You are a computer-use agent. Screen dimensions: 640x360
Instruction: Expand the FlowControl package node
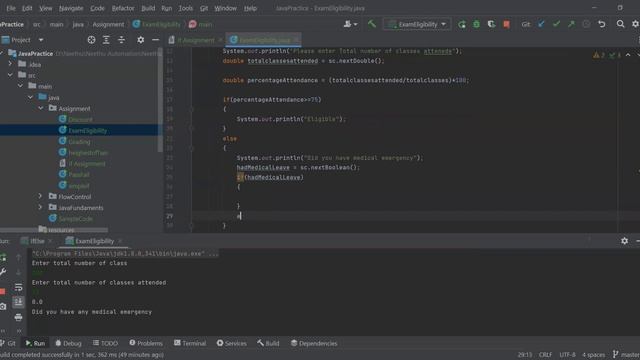pyautogui.click(x=40, y=196)
